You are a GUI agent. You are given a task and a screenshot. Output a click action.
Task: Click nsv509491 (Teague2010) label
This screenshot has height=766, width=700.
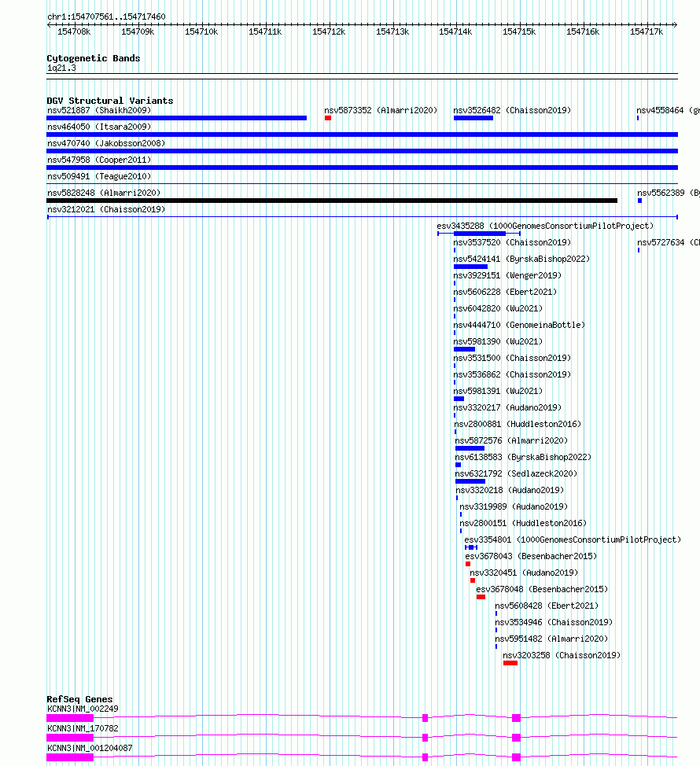[99, 176]
